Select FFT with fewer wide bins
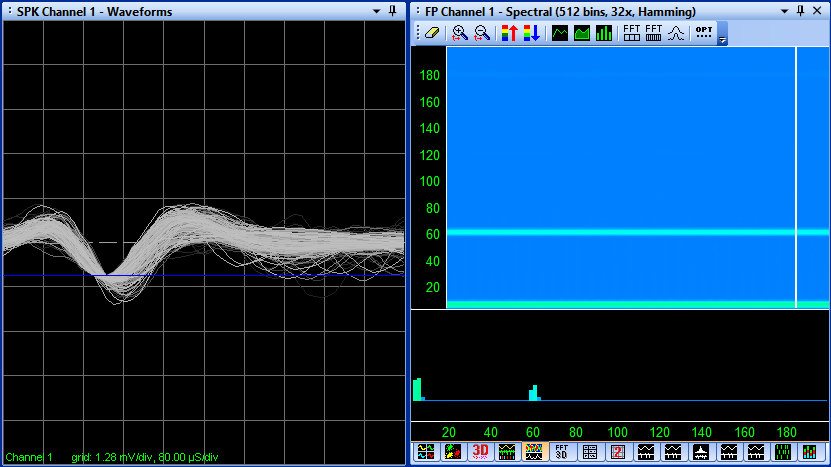This screenshot has width=831, height=467. (x=631, y=33)
